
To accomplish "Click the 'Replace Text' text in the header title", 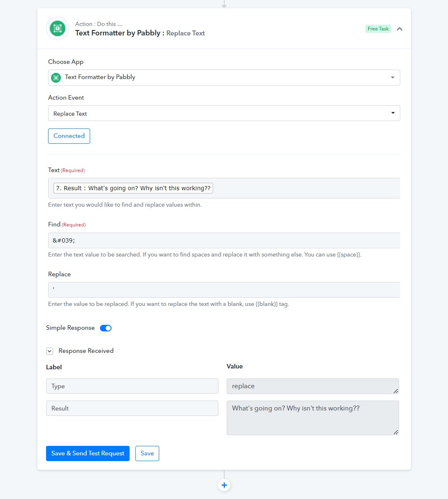I will pos(186,33).
